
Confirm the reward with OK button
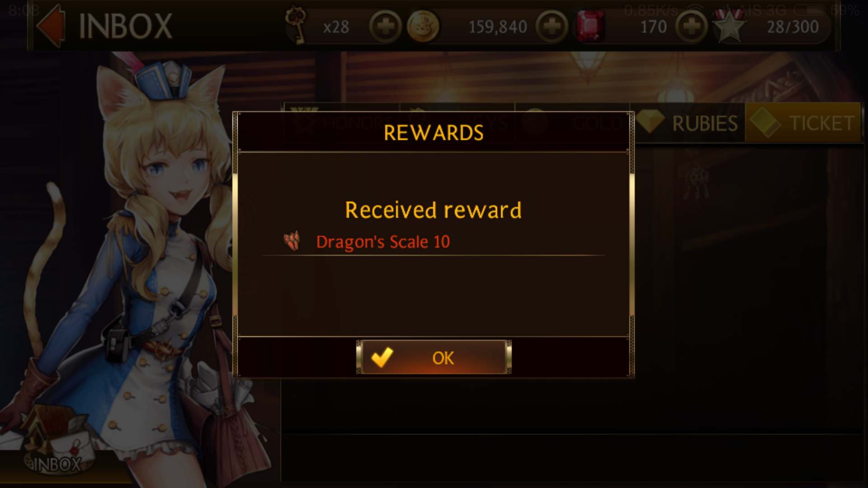434,357
